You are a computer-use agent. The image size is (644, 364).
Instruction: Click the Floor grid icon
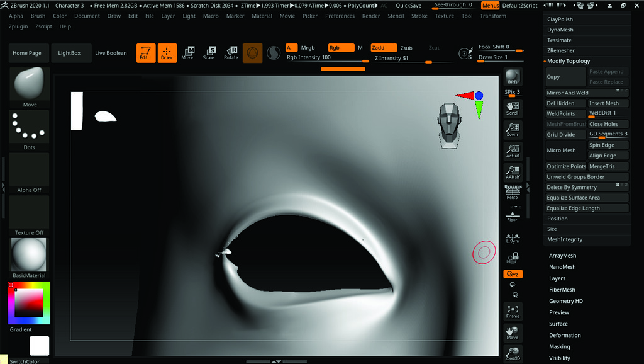tap(512, 217)
